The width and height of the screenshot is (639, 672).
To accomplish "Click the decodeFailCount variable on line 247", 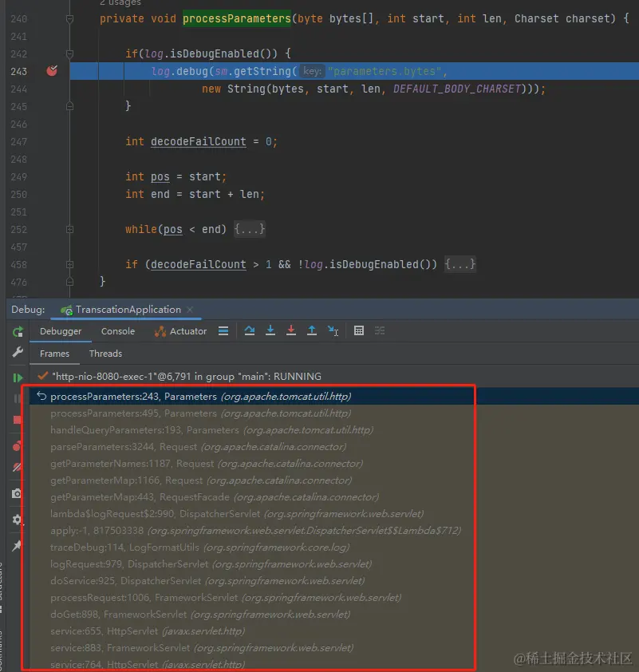I will point(199,141).
